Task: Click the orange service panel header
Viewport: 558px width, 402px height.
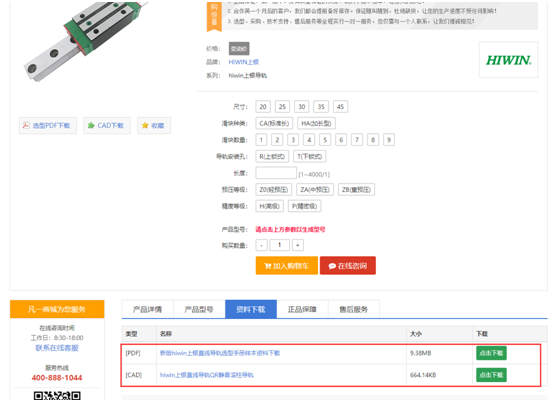Action: (57, 309)
